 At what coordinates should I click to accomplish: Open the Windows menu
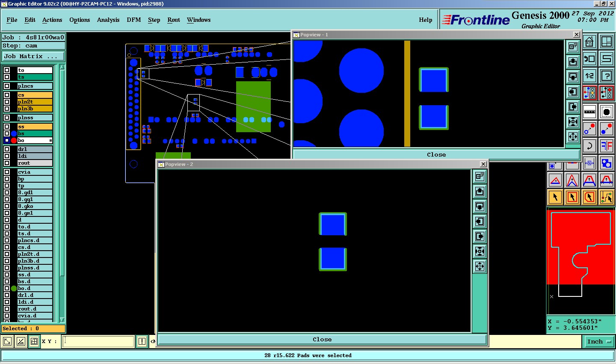199,20
